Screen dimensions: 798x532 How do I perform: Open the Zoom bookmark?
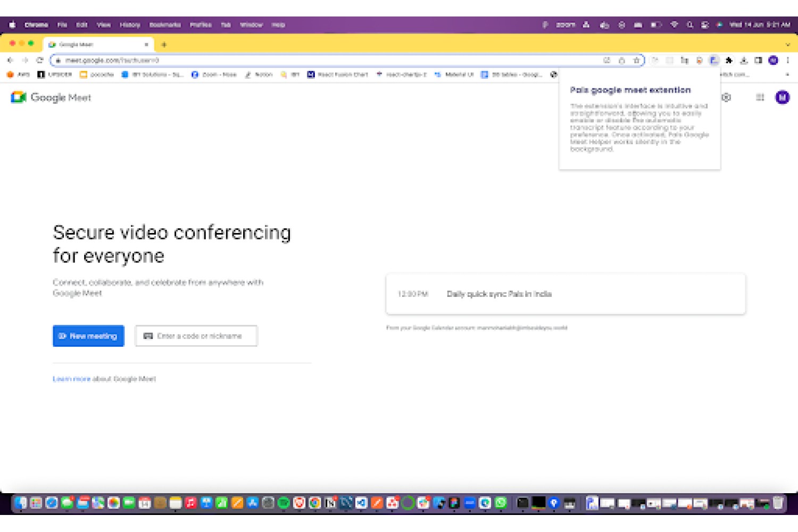click(x=214, y=74)
